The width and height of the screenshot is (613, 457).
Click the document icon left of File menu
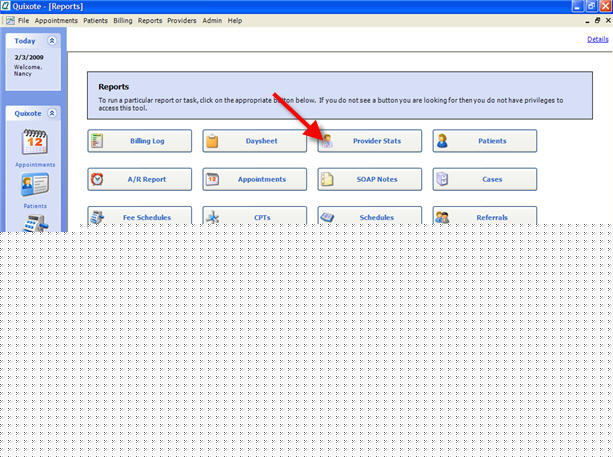10,20
